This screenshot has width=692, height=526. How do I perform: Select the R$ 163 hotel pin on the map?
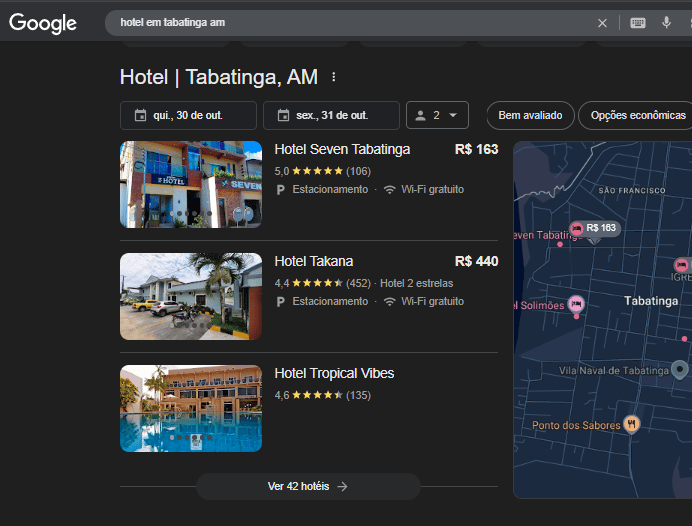(594, 229)
